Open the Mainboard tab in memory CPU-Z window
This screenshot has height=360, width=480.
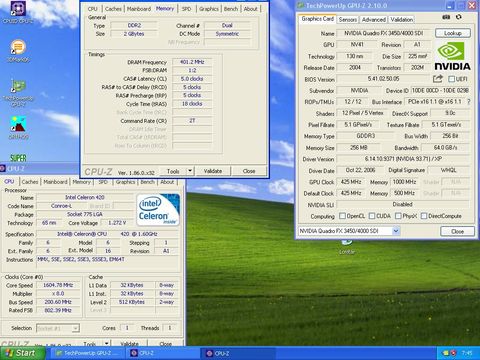(139, 9)
